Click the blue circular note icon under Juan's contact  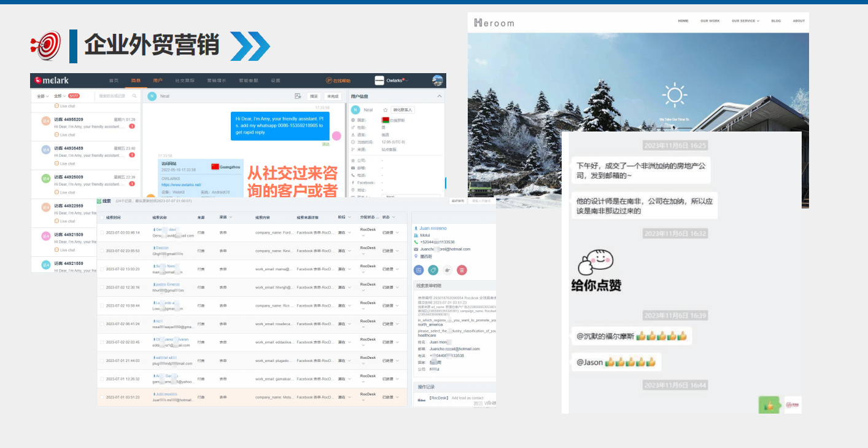(419, 269)
